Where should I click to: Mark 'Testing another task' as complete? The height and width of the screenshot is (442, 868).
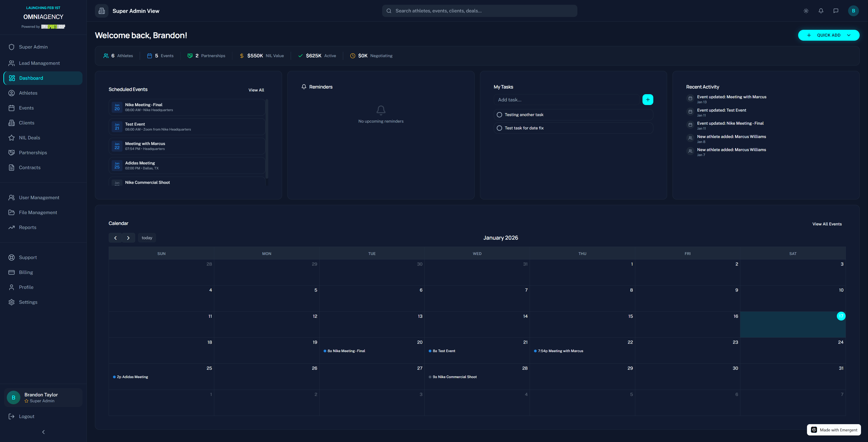point(499,115)
